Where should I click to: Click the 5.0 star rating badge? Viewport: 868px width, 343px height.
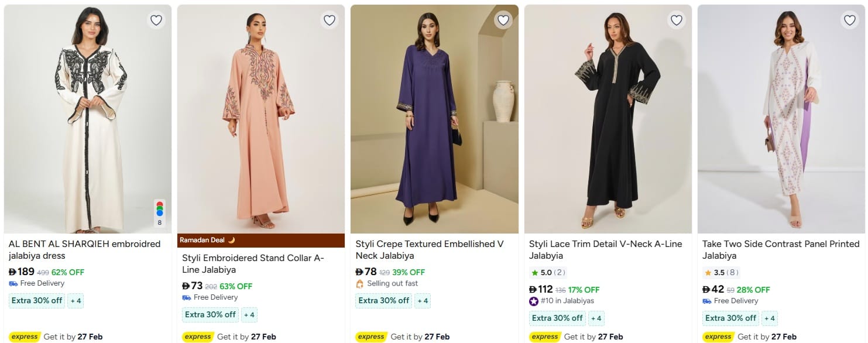548,273
